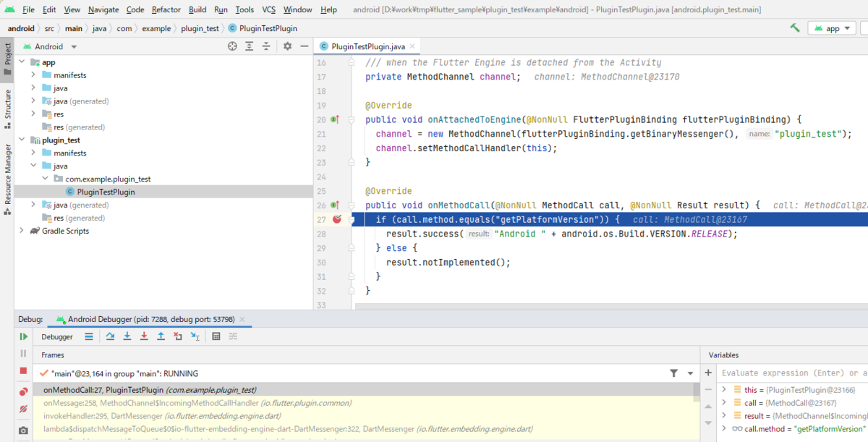
Task: Collapse com.example.plugin_test package
Action: pyautogui.click(x=45, y=179)
